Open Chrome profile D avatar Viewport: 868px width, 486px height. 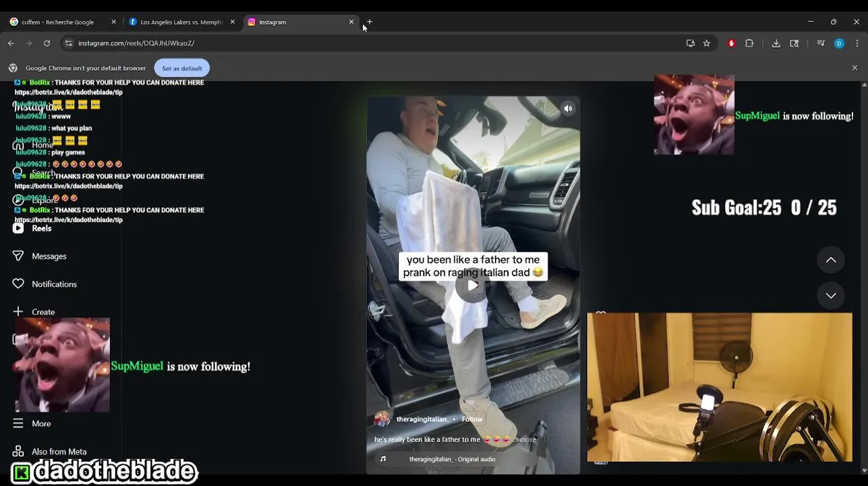839,43
